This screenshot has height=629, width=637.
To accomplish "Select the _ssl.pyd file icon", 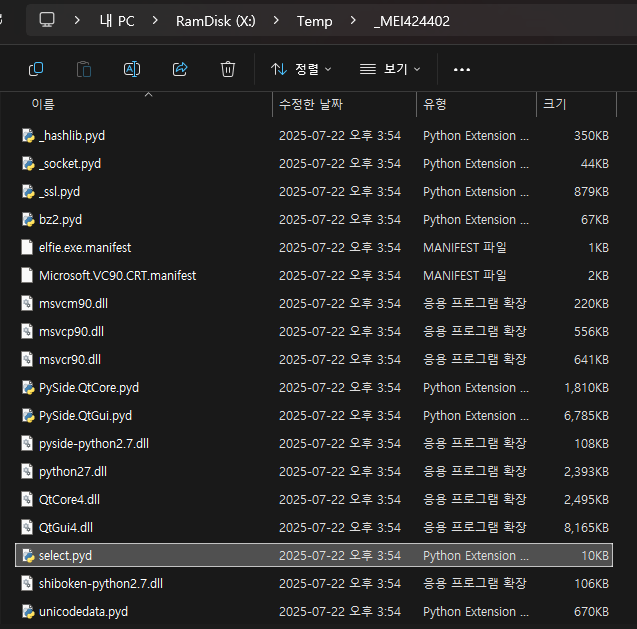I will 28,192.
